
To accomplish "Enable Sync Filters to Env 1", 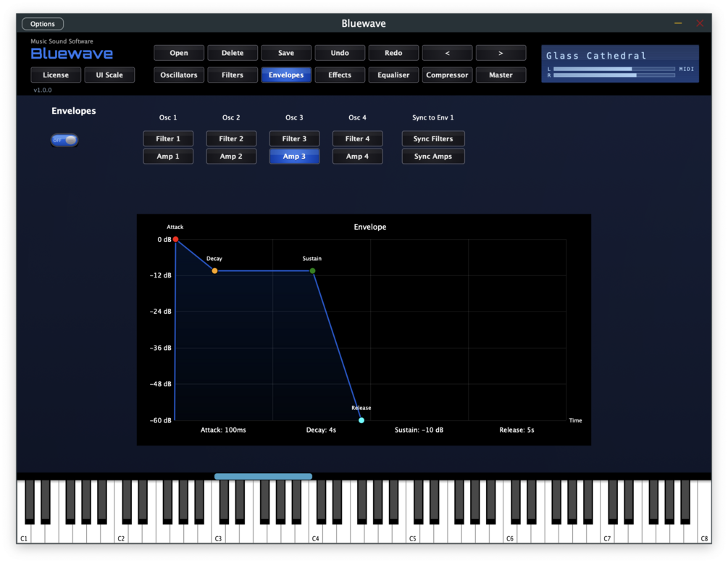I will click(433, 139).
